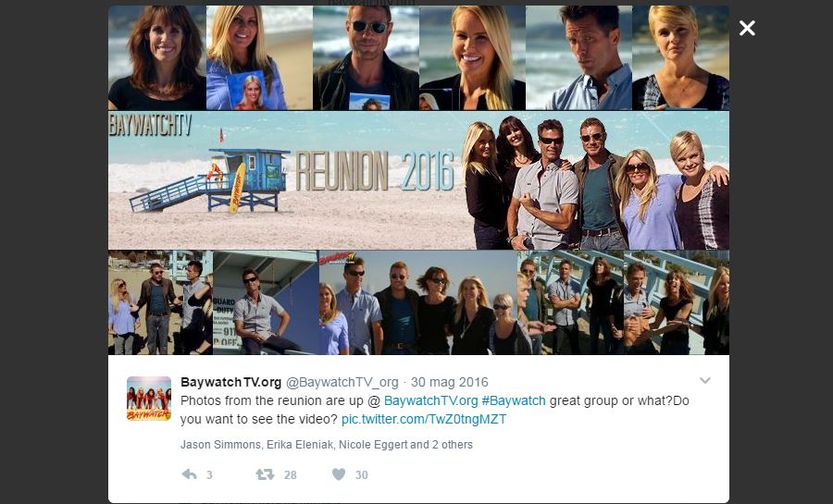Screen dimensions: 833x504
Task: Open BaywatchTV.org profile avatar
Action: point(149,399)
